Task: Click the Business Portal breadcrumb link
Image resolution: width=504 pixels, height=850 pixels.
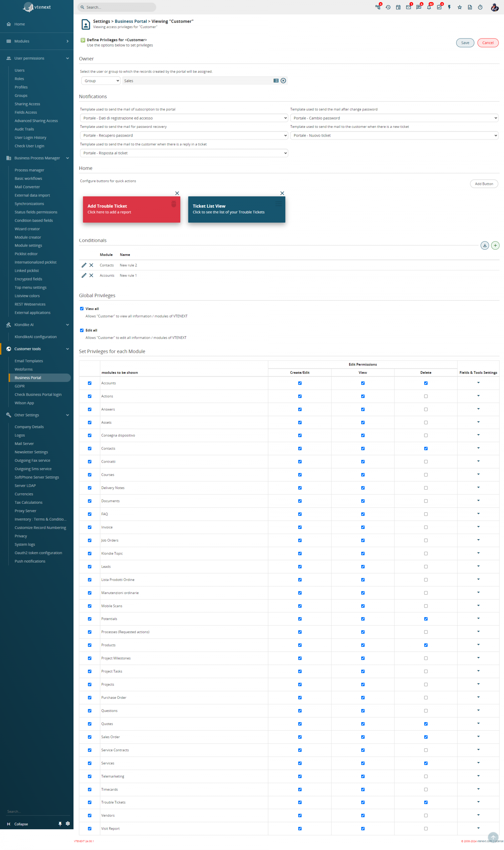Action: (x=131, y=21)
